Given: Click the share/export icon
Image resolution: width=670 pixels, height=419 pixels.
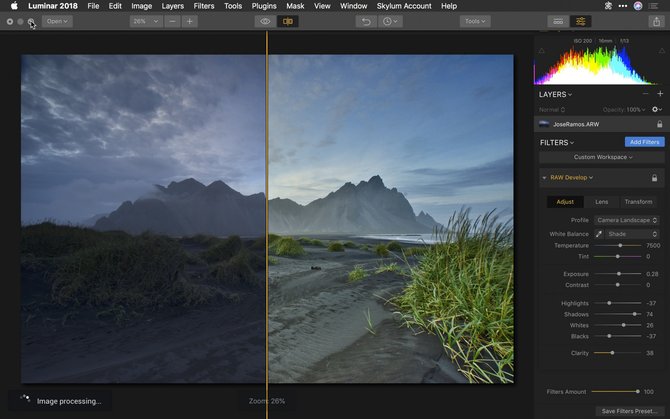Looking at the screenshot, I should [656, 21].
